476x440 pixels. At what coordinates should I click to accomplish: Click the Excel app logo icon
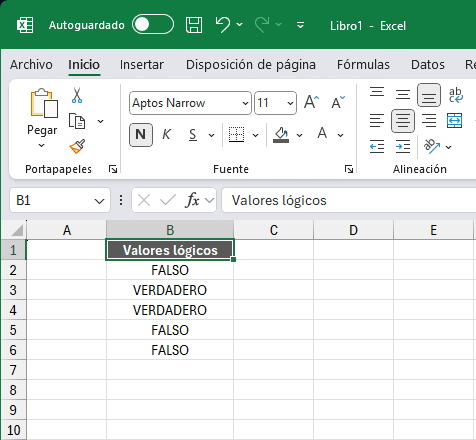point(25,25)
